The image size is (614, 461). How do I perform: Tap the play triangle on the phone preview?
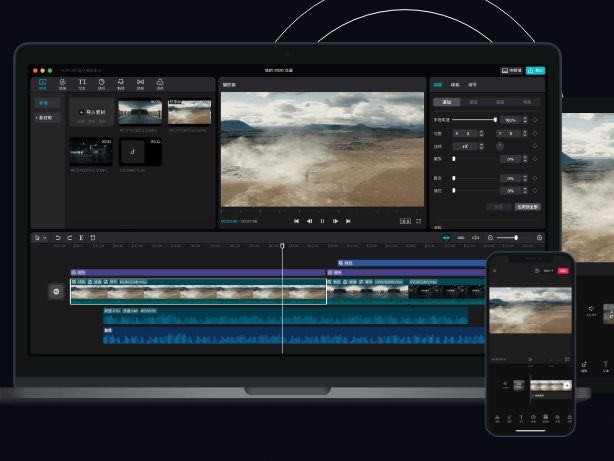530,359
